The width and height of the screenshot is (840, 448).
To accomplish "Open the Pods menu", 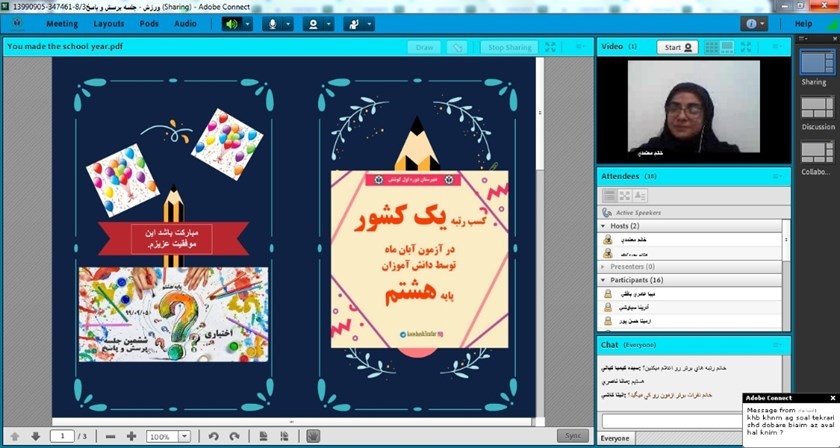I will [149, 23].
